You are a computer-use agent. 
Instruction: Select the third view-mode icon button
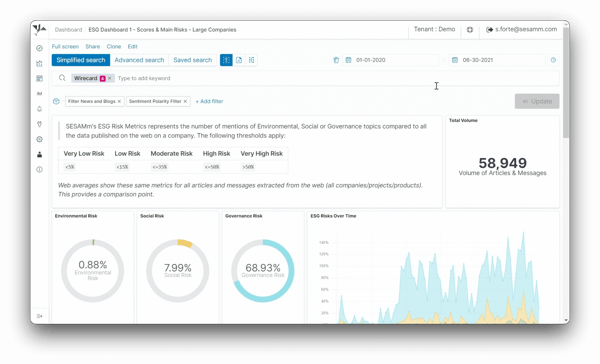(x=251, y=60)
